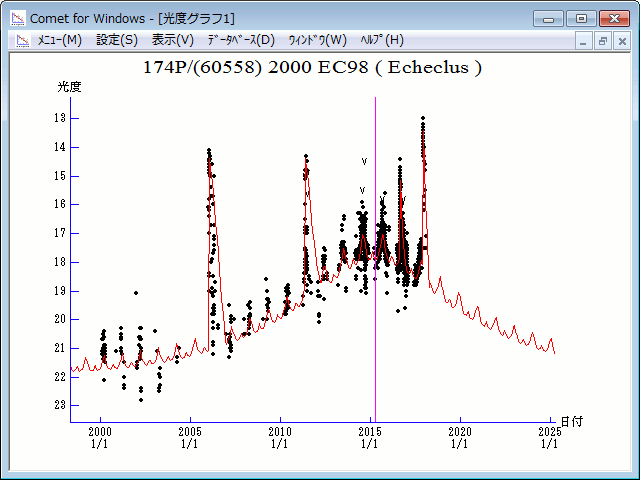Open the データベース(D) database menu

coord(240,40)
